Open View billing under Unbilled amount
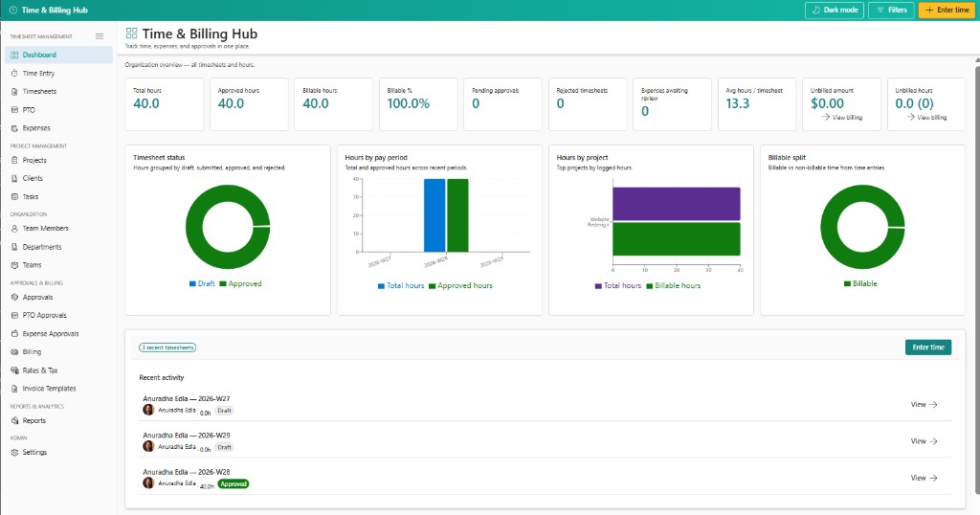980x515 pixels. pos(842,117)
